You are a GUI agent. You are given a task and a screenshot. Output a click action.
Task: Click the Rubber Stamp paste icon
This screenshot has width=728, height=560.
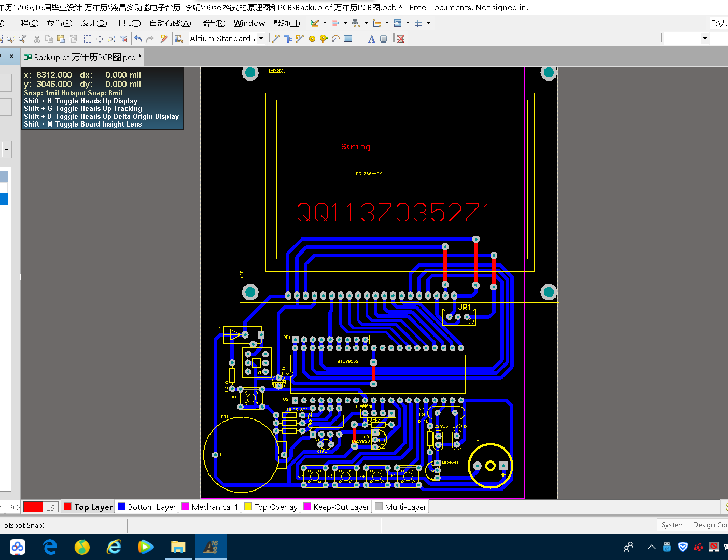click(73, 39)
